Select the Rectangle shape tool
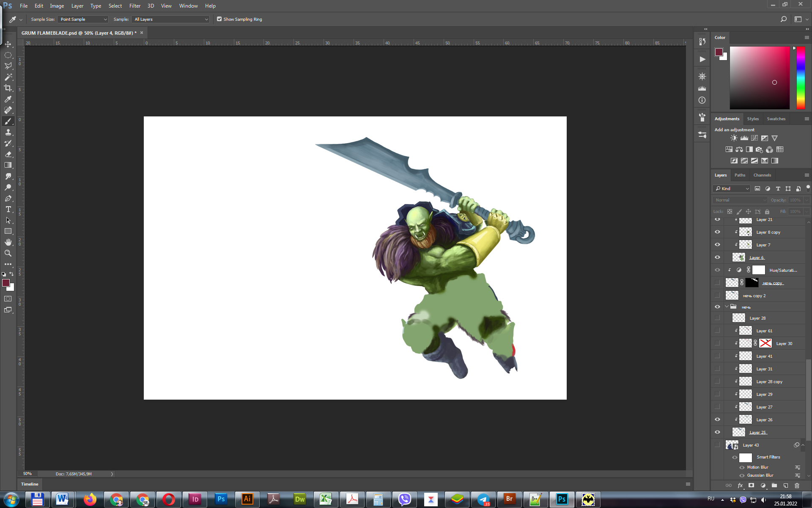 (8, 231)
